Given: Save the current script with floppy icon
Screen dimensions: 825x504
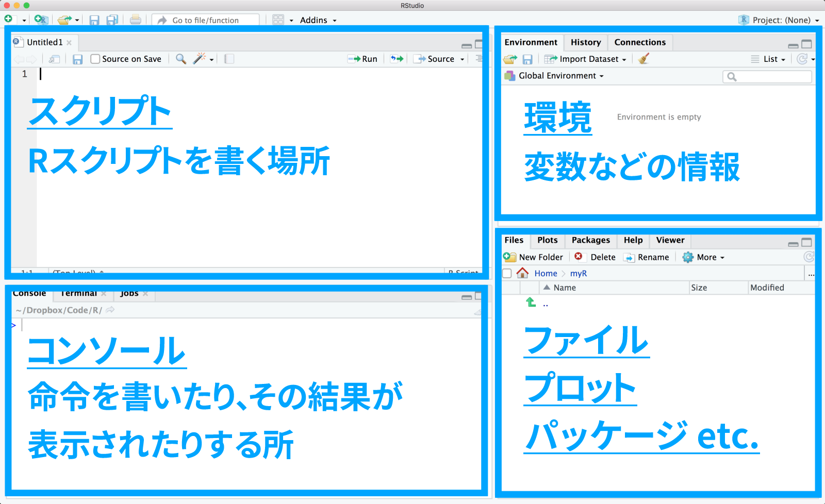Looking at the screenshot, I should click(x=77, y=59).
